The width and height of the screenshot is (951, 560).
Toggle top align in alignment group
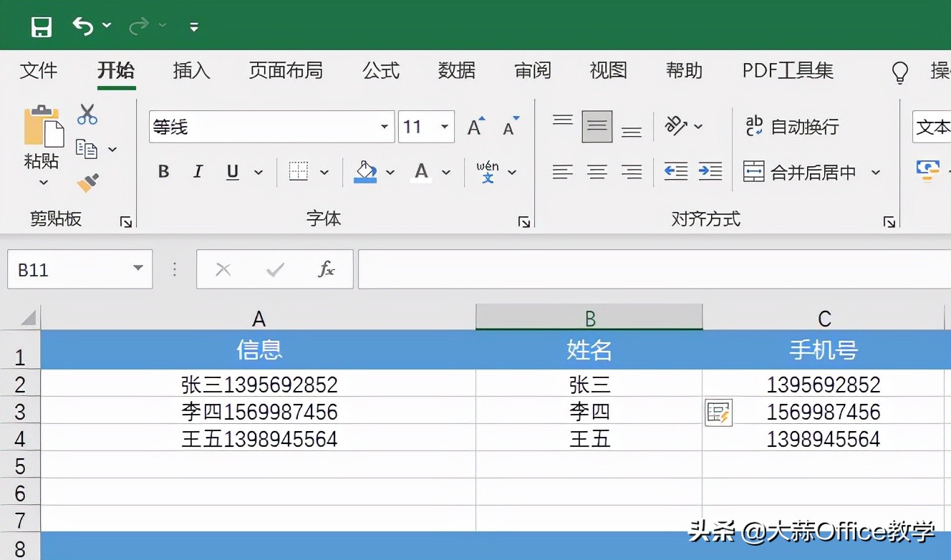[562, 120]
